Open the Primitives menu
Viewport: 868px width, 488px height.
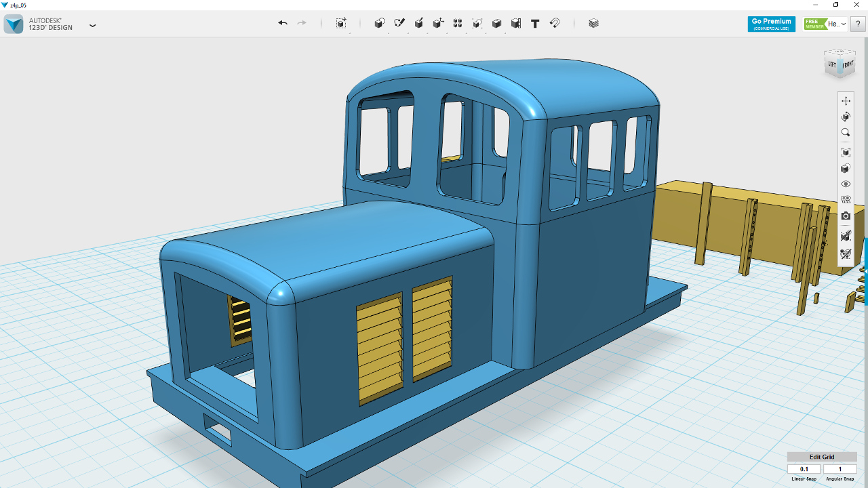(380, 23)
